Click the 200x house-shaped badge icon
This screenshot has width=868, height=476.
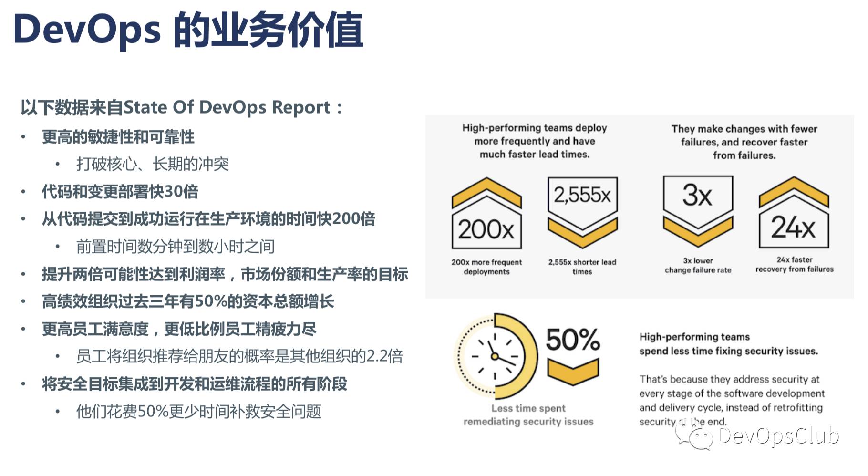tap(486, 213)
